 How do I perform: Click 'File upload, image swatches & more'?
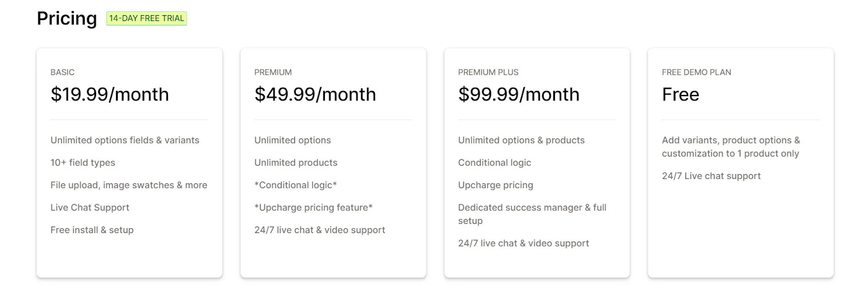[x=129, y=185]
